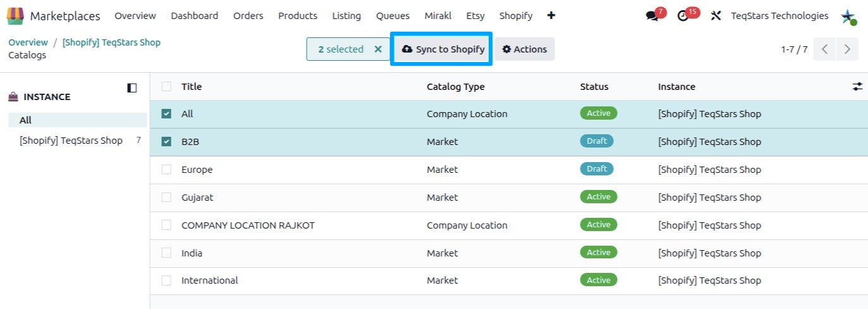
Task: Click the 1-7 / 7 pager counter
Action: (794, 49)
